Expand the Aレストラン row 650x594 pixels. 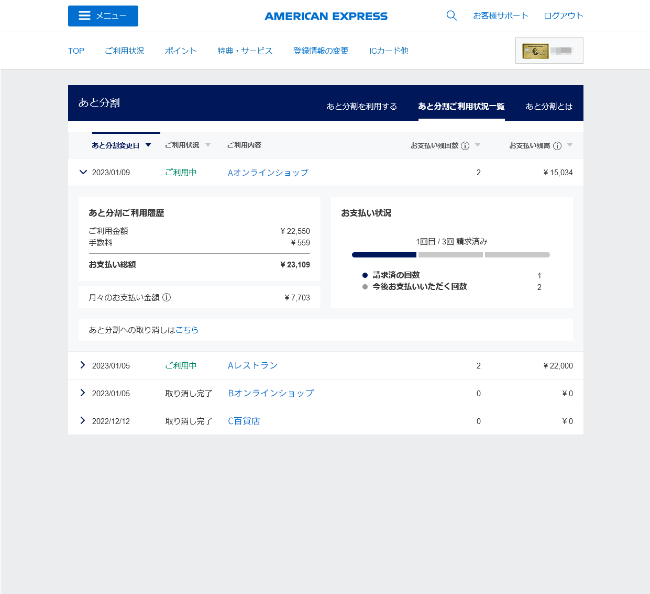tap(82, 365)
